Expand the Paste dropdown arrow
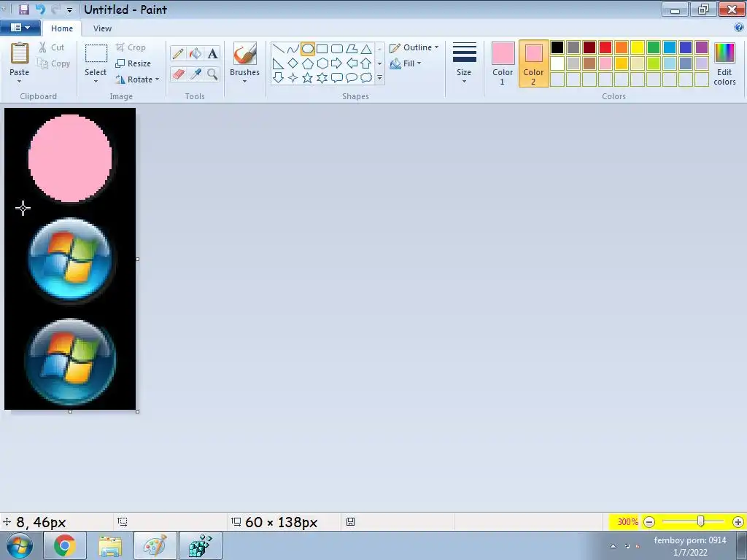 20,82
